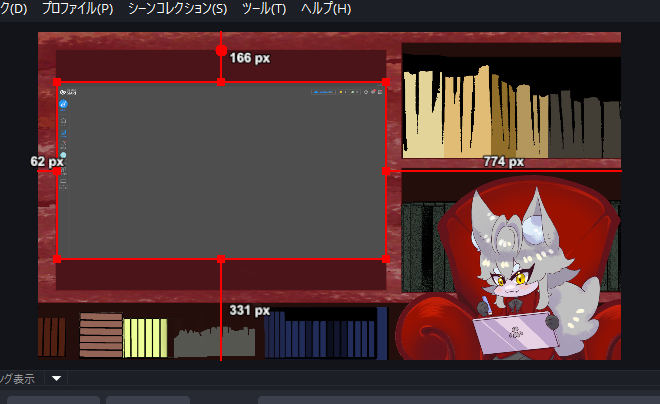Screen dimensions: 660x404
Task: Open the partially visible ク(D) menu
Action: click(x=14, y=9)
